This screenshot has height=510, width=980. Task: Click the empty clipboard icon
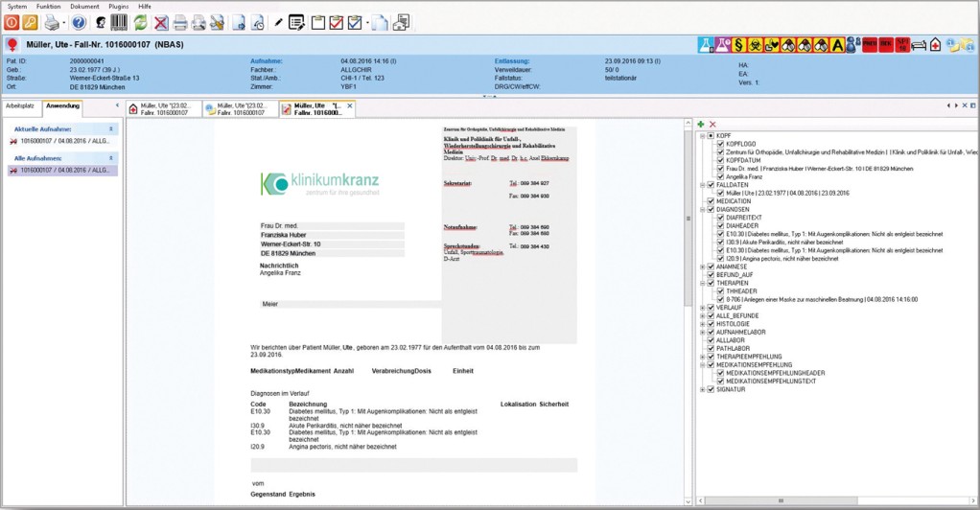[318, 24]
